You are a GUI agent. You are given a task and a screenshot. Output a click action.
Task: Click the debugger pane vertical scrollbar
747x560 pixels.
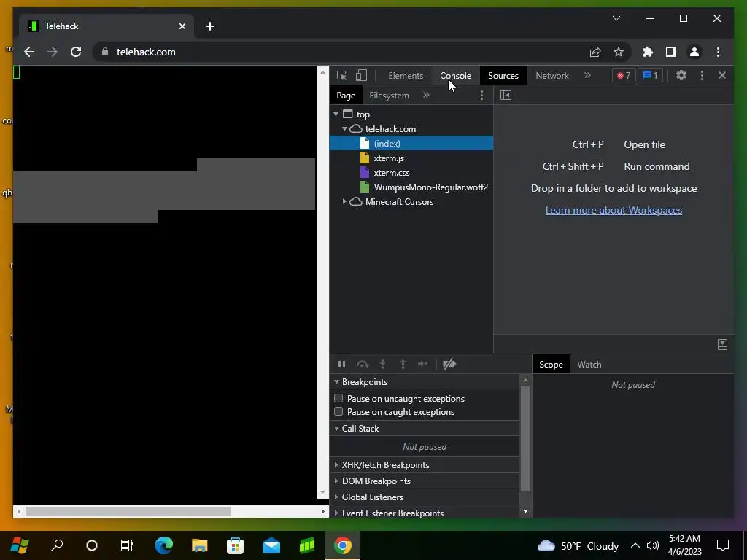tap(525, 438)
